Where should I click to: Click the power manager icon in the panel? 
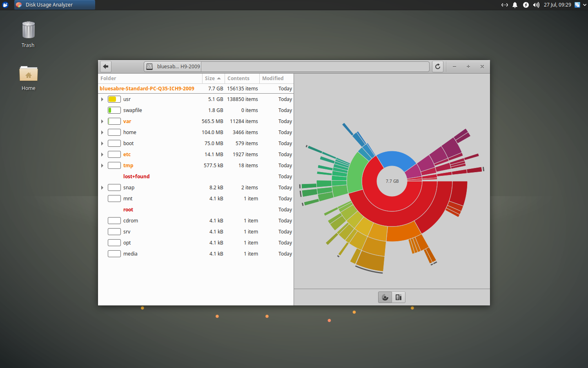[x=526, y=5]
